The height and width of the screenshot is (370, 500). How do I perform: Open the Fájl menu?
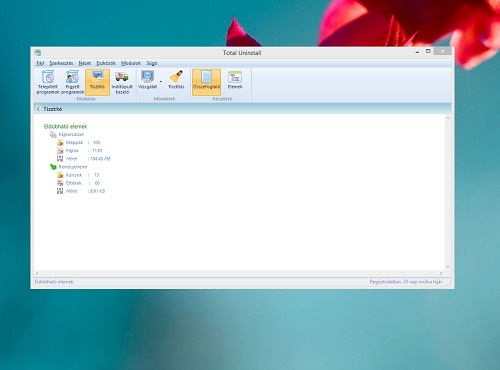pyautogui.click(x=40, y=63)
